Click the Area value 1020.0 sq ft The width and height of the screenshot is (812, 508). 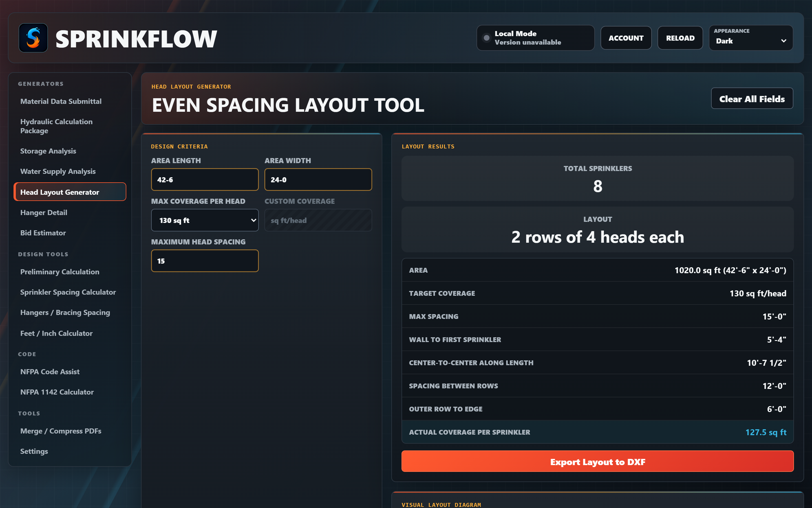point(730,270)
